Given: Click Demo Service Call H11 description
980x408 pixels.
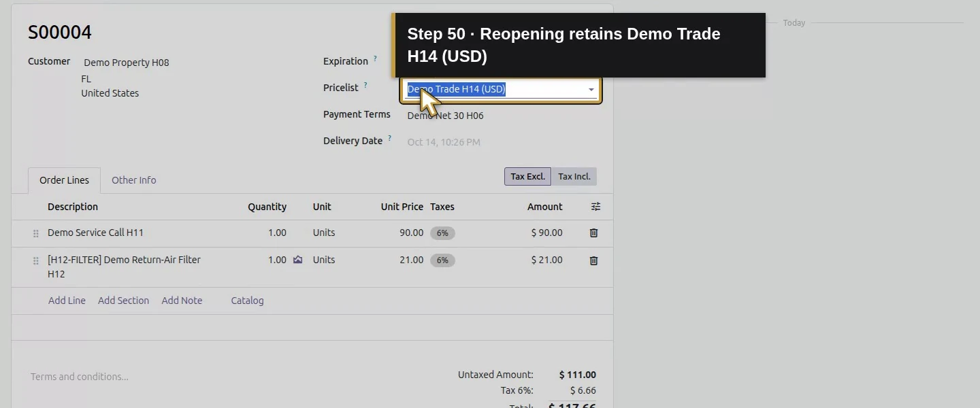Looking at the screenshot, I should [x=95, y=233].
